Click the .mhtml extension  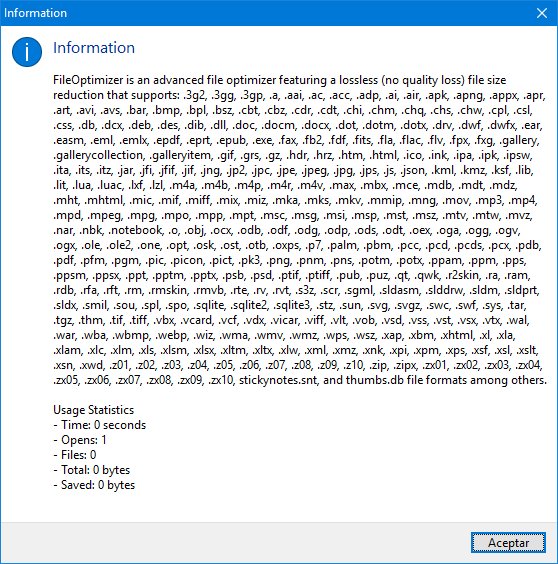pyautogui.click(x=104, y=200)
